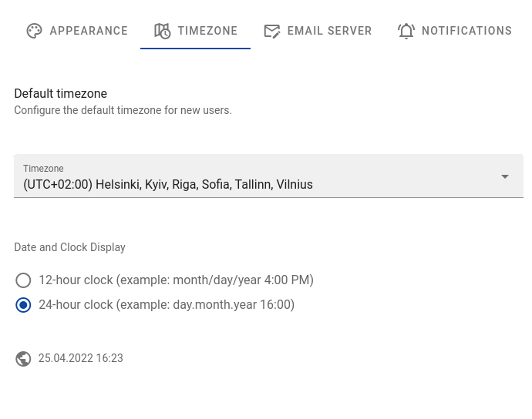This screenshot has height=419, width=532.
Task: Click the globe icon beside the date
Action: [23, 359]
